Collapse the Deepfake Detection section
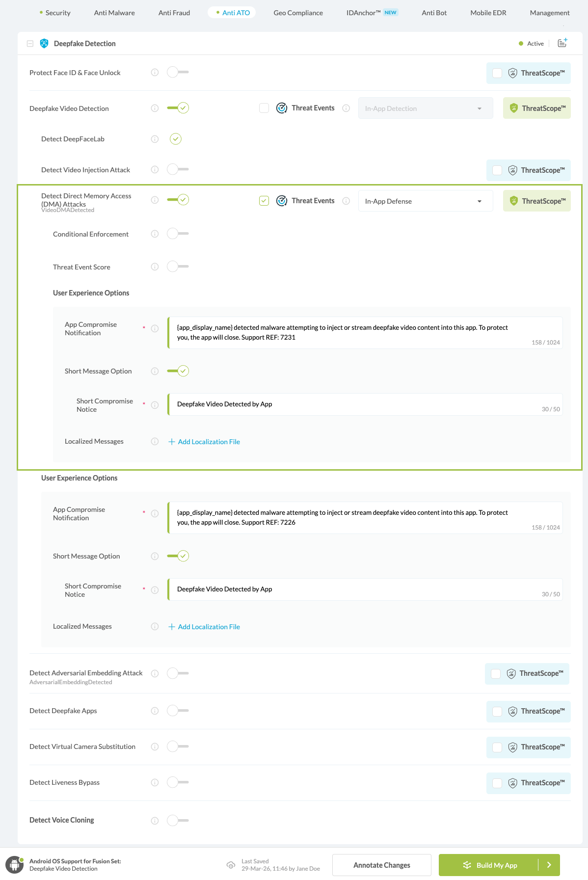This screenshot has width=588, height=880. [30, 44]
